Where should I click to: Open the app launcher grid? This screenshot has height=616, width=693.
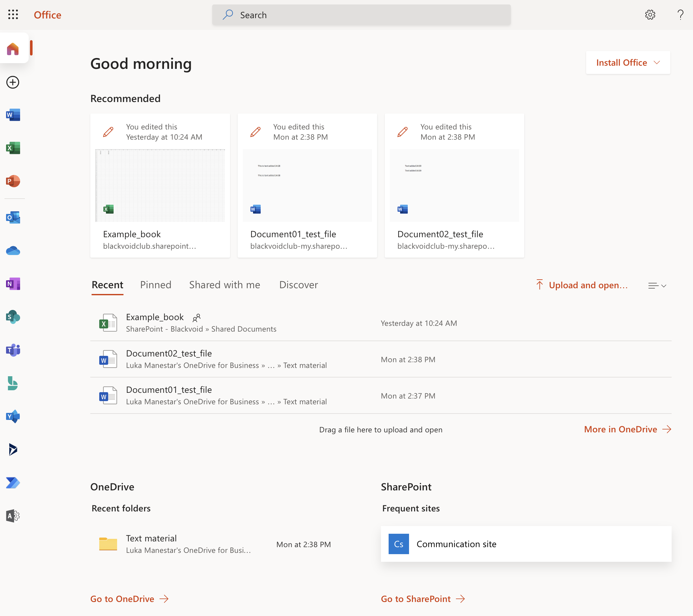click(13, 15)
